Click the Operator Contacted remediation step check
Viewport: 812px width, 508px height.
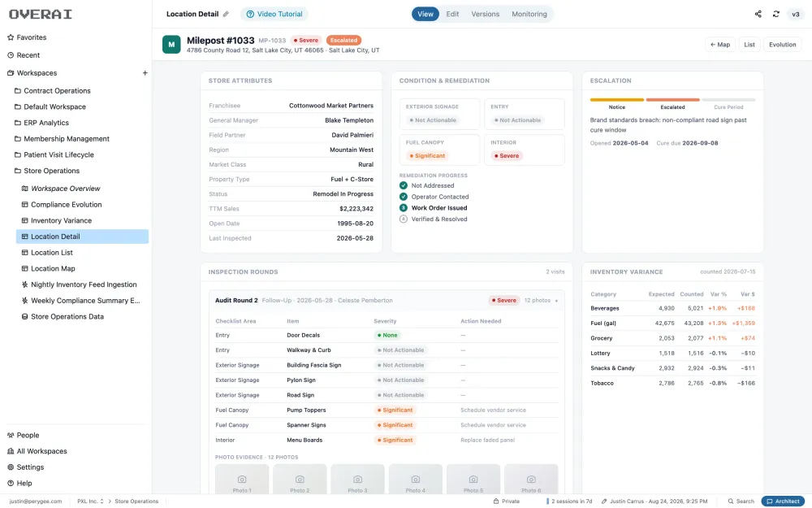404,197
